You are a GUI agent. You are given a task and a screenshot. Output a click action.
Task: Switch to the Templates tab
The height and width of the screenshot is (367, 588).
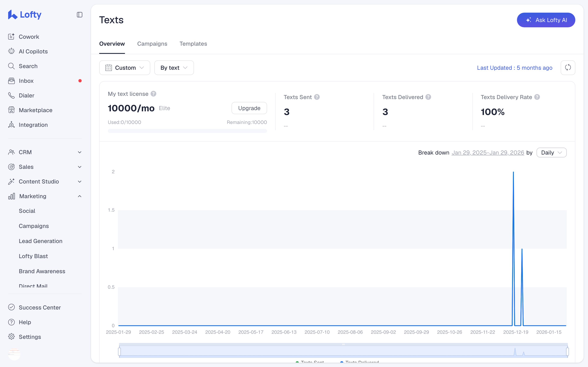point(193,44)
